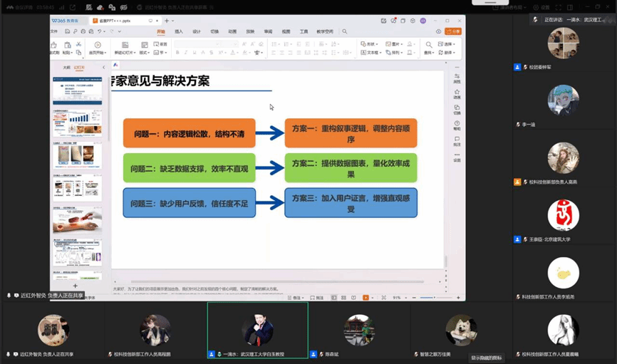
Task: Switch to 大纲 outline pane view
Action: point(66,68)
